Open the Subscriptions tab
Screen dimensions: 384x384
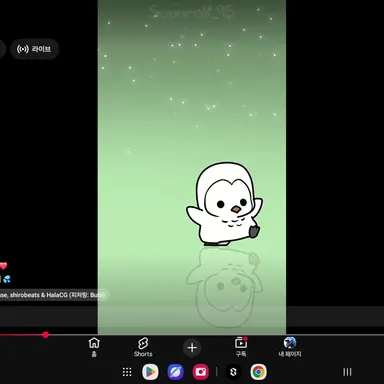(x=241, y=347)
